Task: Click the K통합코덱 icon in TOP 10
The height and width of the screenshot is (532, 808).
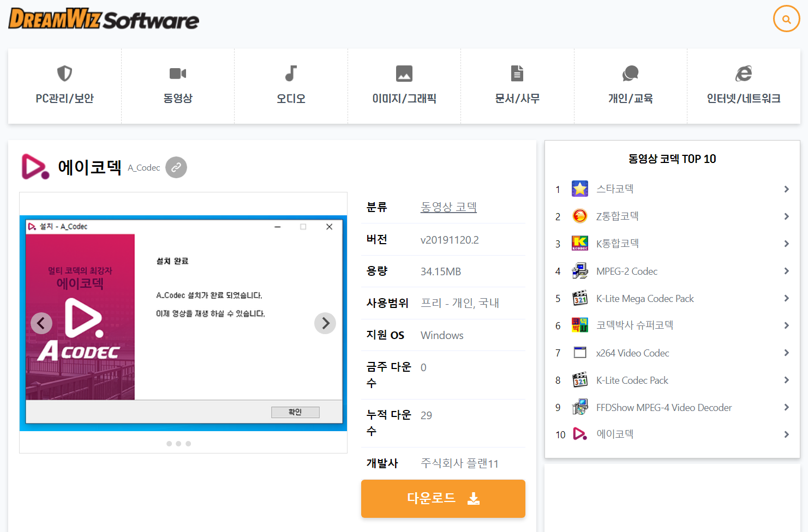Action: [579, 243]
